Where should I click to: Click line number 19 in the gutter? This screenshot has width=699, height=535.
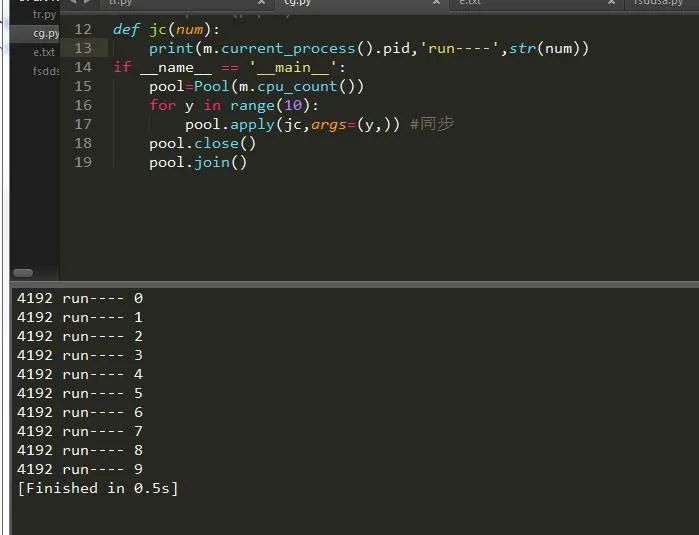82,162
